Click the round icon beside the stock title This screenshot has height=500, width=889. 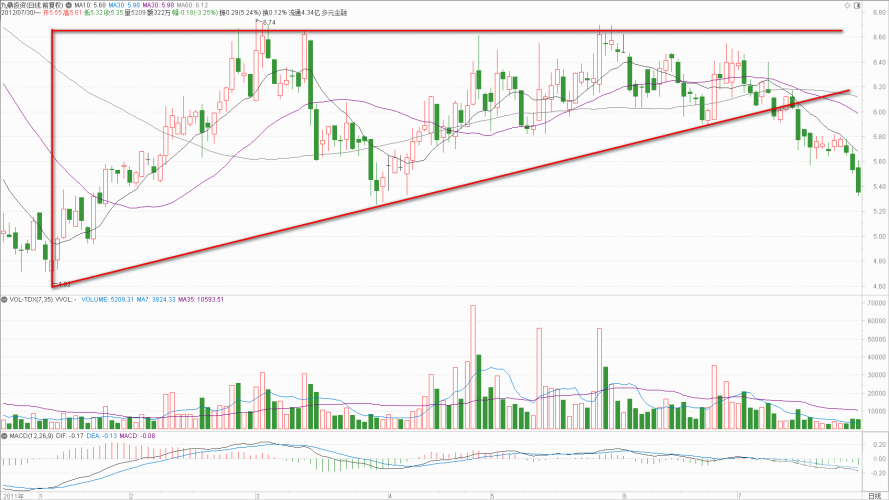click(x=67, y=6)
